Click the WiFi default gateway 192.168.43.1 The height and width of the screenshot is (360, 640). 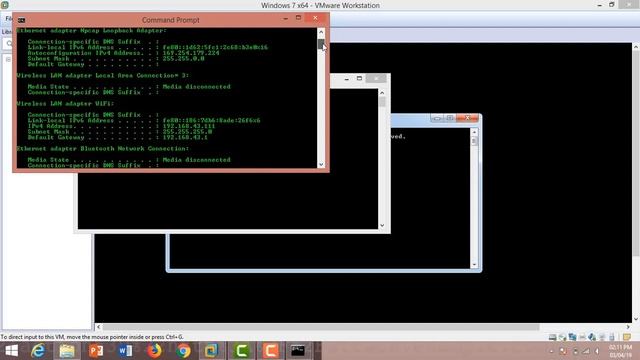coord(185,138)
